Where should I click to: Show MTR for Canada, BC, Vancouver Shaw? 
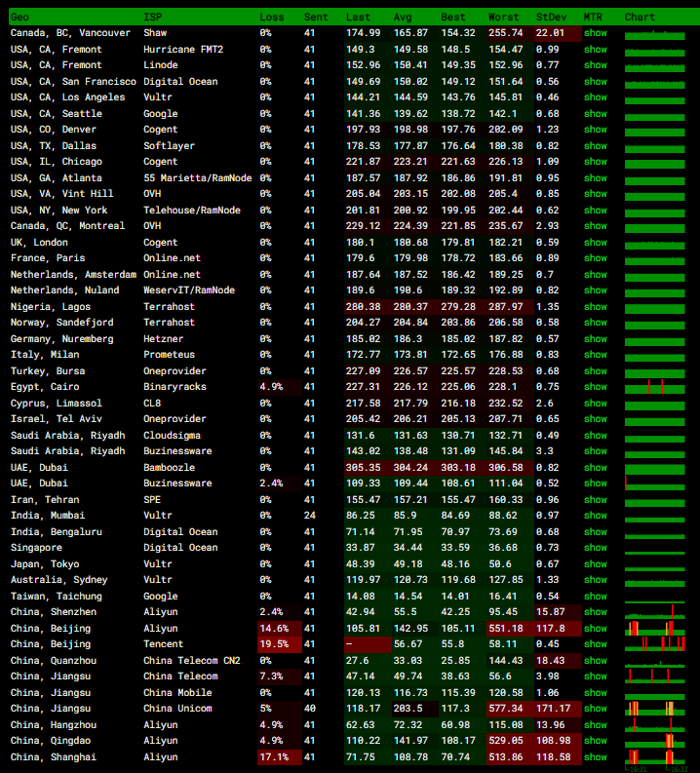click(595, 33)
